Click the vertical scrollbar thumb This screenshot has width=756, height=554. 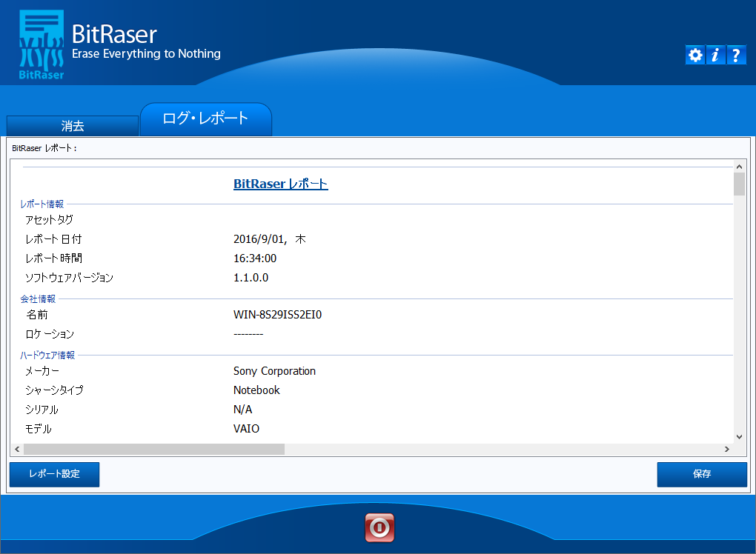point(738,184)
